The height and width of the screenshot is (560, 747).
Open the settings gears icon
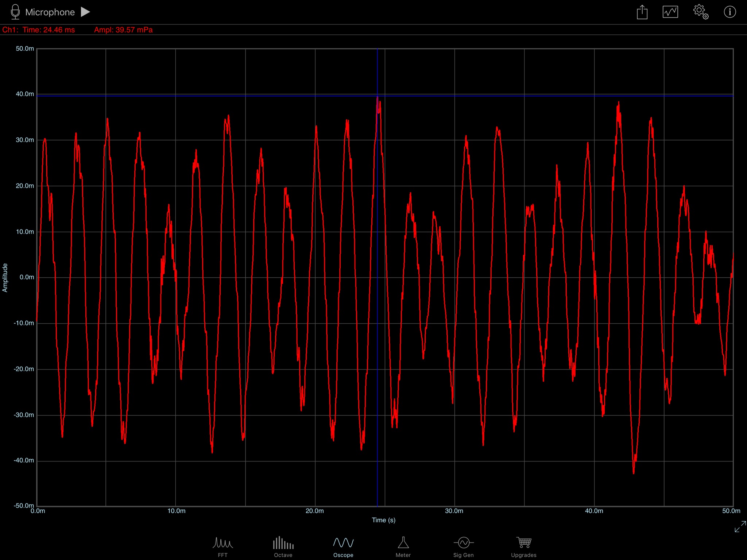point(701,12)
